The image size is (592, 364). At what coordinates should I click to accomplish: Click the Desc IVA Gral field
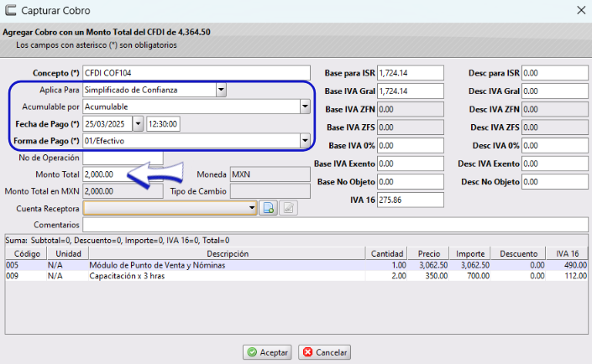[x=555, y=91]
